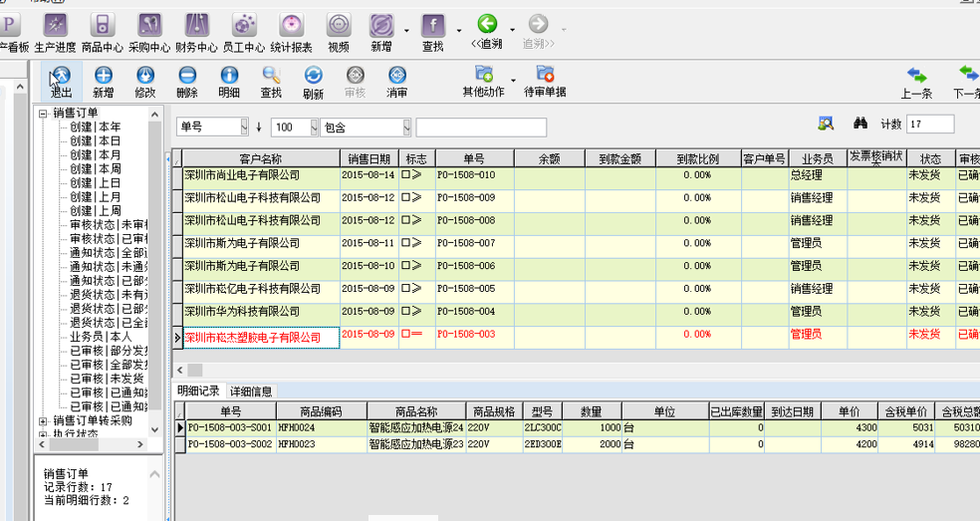
Task: Click red flag icon in PO-1508-003 row
Action: click(411, 334)
